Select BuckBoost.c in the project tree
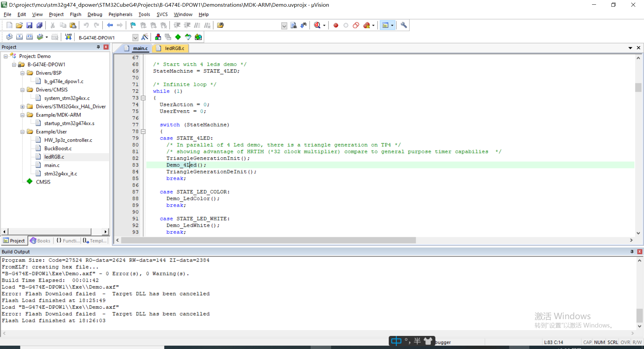The image size is (644, 349). pyautogui.click(x=58, y=148)
